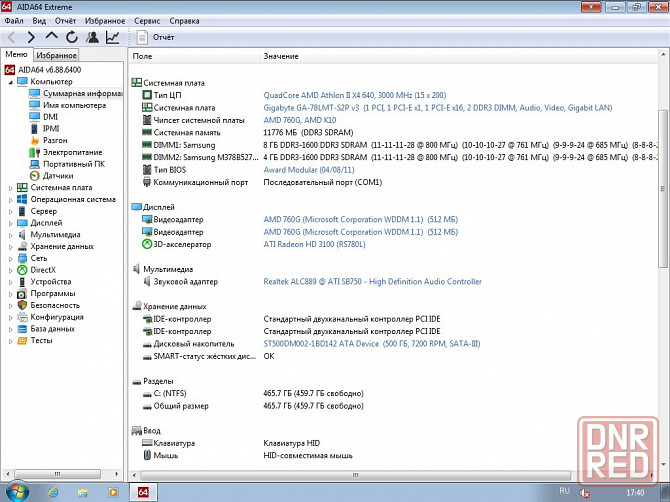Open the Избранное menu in the menu bar
The width and height of the screenshot is (670, 502).
click(x=105, y=21)
